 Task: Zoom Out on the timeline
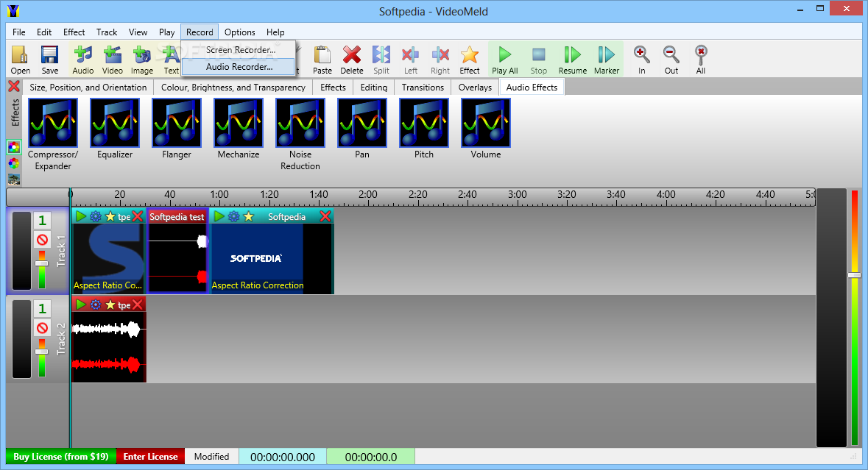coord(671,60)
